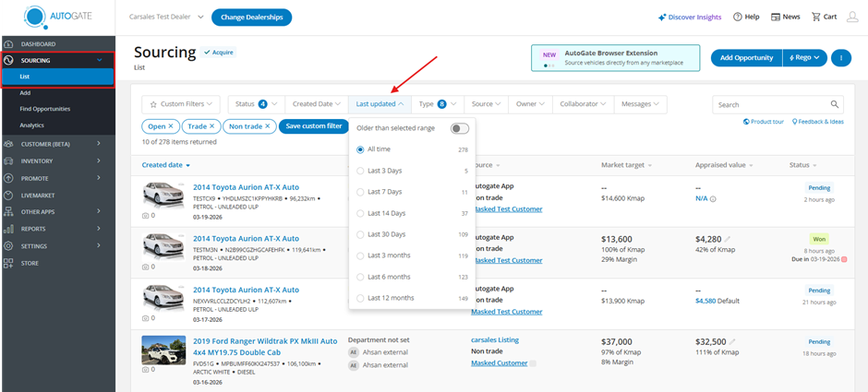Select the Last 30 Days radio option
Image resolution: width=868 pixels, height=392 pixels.
pyautogui.click(x=361, y=234)
